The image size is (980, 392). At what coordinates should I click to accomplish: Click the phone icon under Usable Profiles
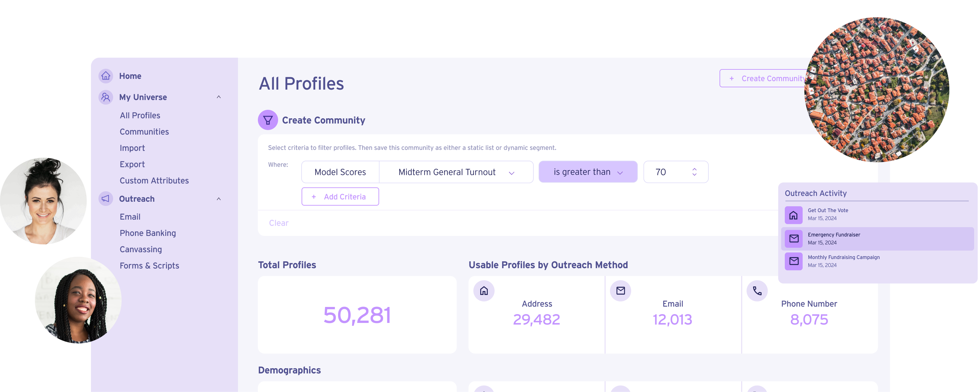pos(757,290)
